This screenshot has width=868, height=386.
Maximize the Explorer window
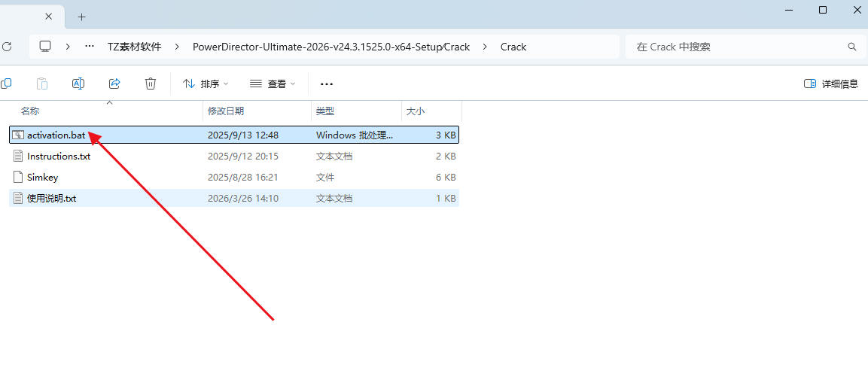pos(823,9)
